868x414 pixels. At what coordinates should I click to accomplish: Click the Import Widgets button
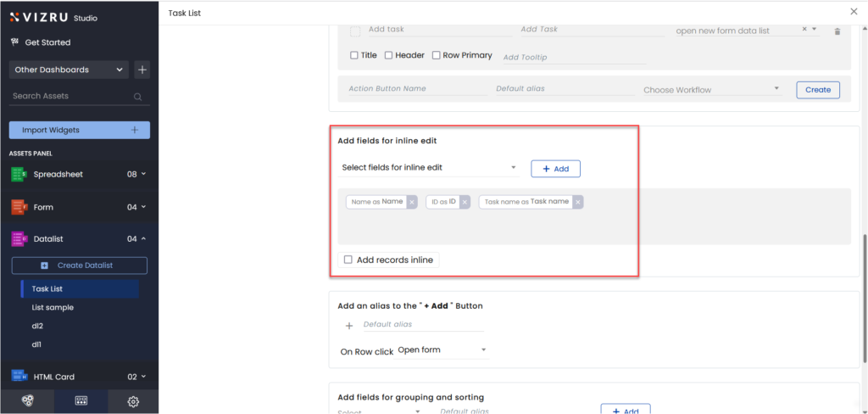79,130
